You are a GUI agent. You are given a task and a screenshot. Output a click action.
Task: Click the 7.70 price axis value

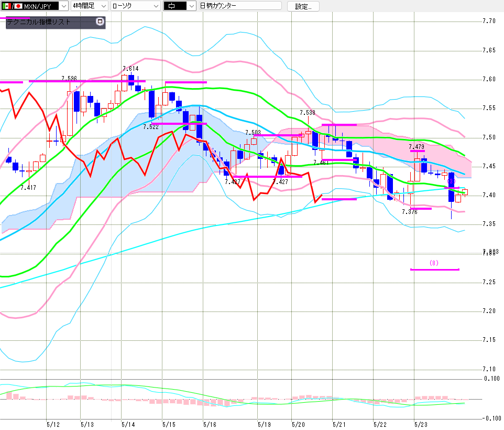click(x=489, y=21)
